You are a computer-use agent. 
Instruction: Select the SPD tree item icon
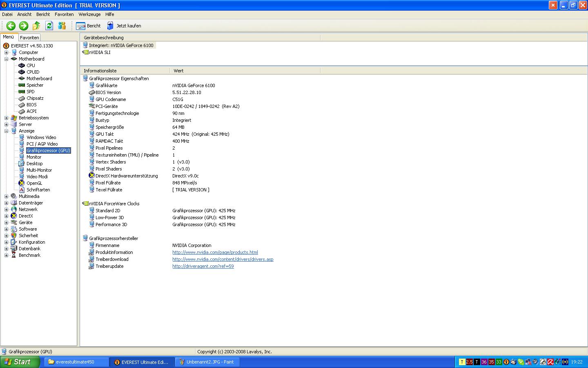click(22, 92)
